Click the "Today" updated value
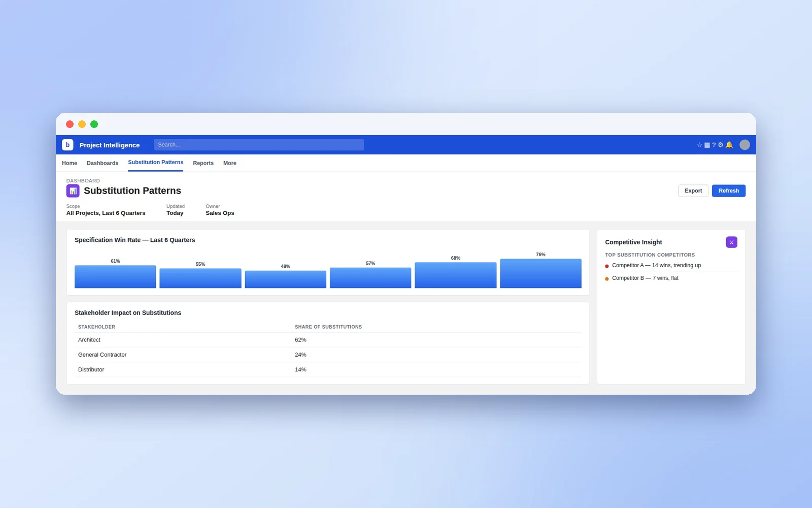The image size is (812, 508). click(175, 213)
